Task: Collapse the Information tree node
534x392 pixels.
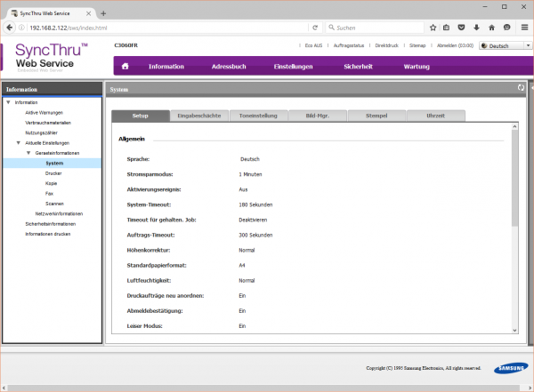Action: (x=8, y=103)
